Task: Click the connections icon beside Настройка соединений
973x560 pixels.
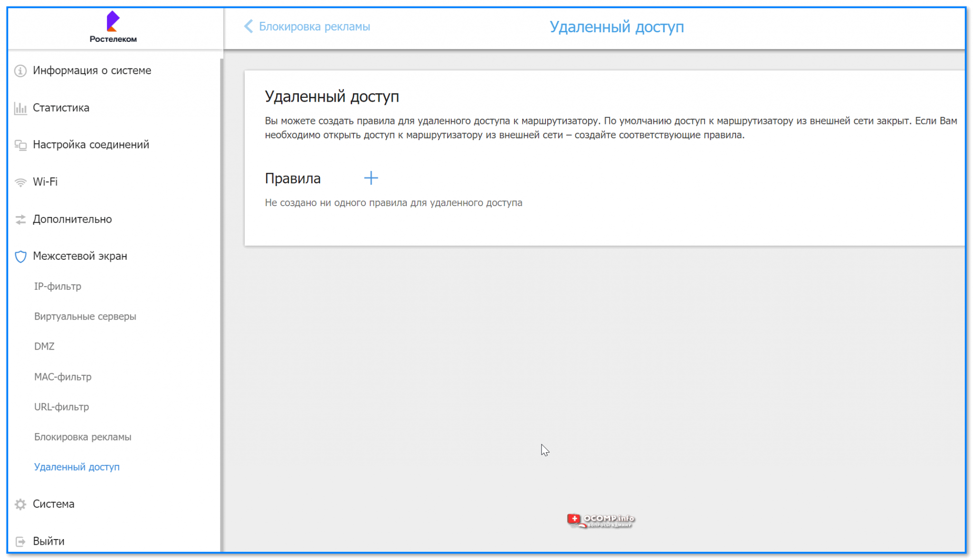Action: tap(20, 145)
